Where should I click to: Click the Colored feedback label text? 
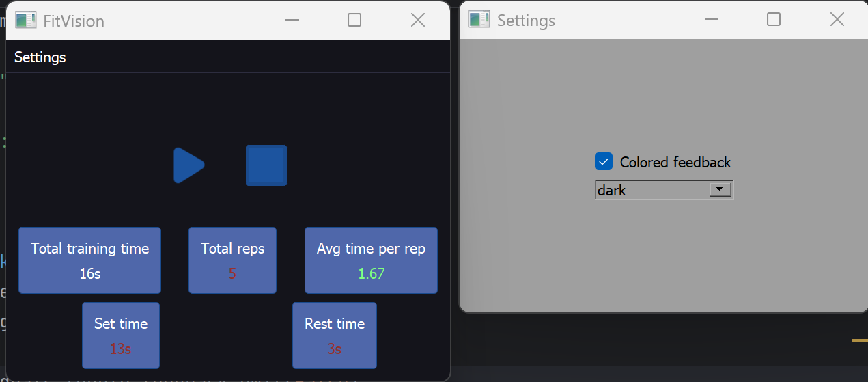(675, 163)
